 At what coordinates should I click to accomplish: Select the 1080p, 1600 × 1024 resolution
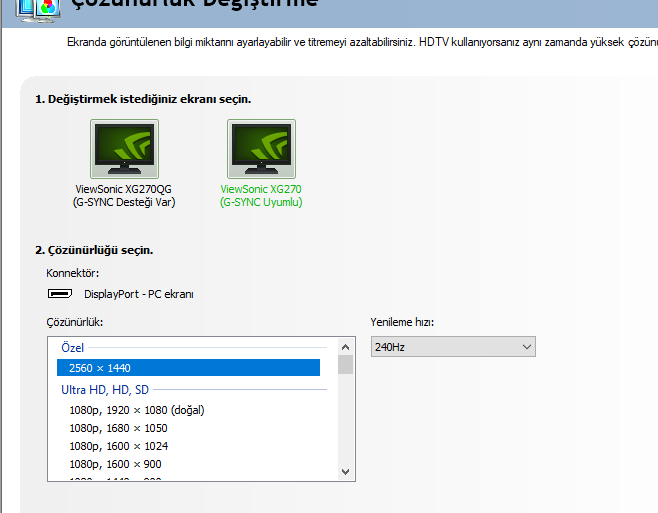point(117,446)
